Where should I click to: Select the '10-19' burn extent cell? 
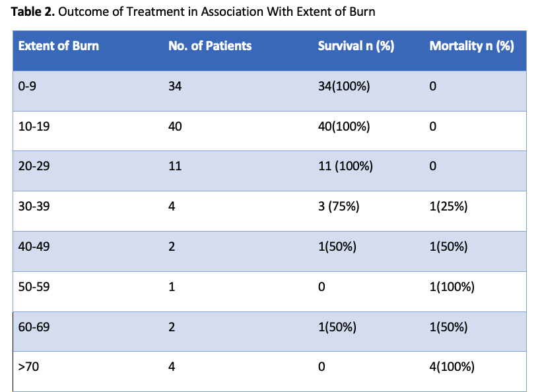33,126
